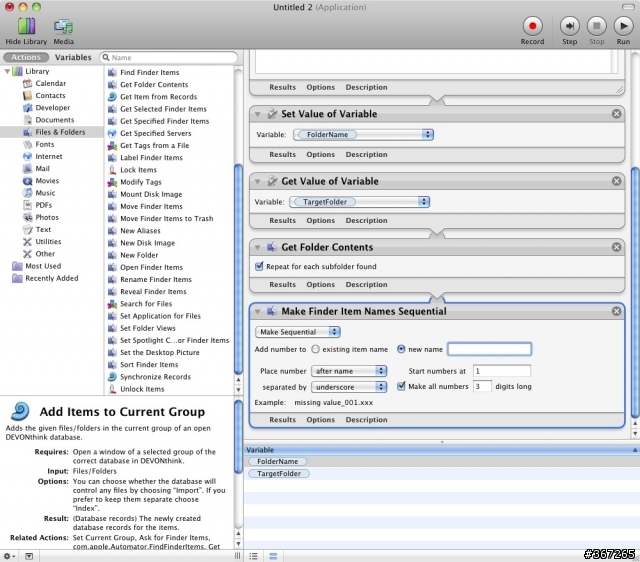The width and height of the screenshot is (640, 562).
Task: Select the Developer library category
Action: pos(52,108)
